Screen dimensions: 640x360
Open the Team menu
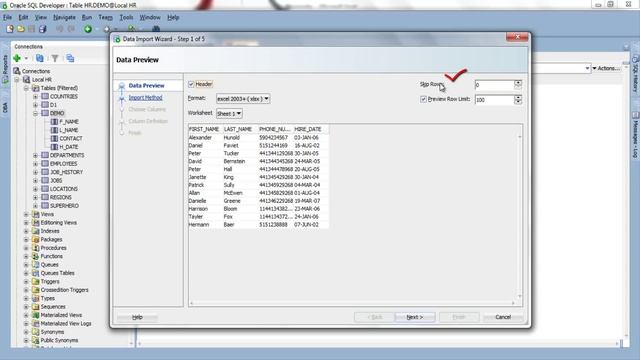[x=105, y=18]
